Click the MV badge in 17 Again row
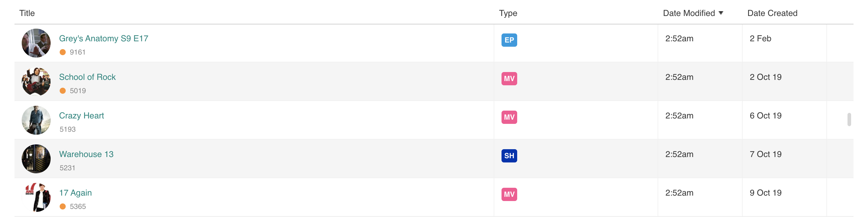 [x=509, y=194]
